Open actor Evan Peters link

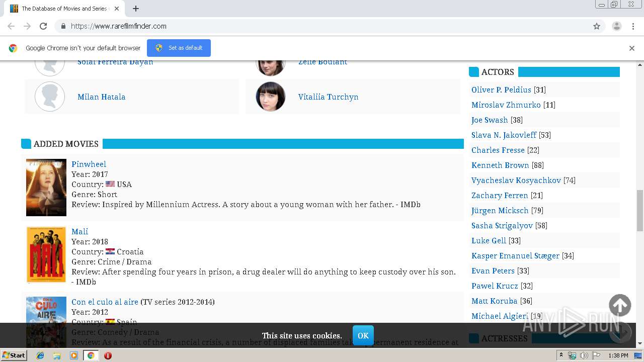coord(493,270)
